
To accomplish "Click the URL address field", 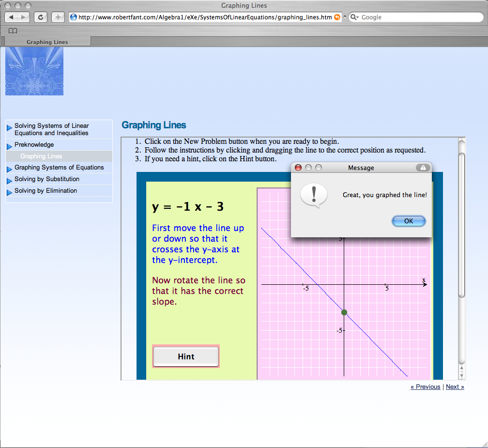I will [x=205, y=17].
